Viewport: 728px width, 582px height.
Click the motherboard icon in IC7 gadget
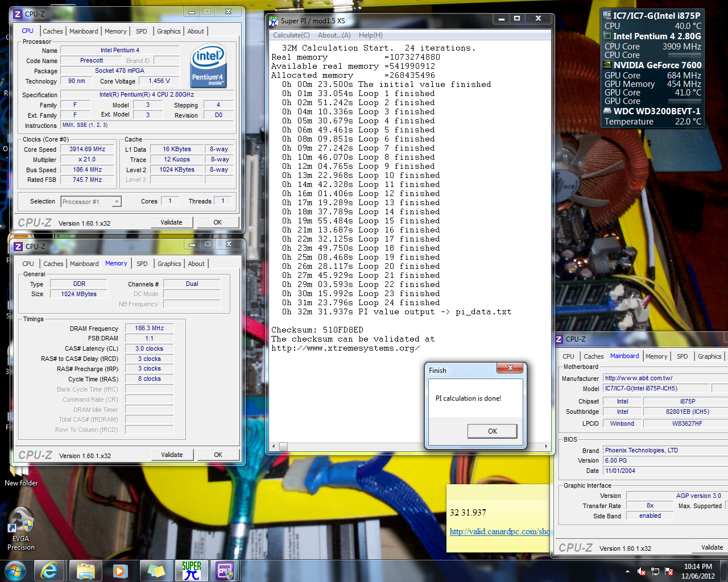pyautogui.click(x=607, y=16)
